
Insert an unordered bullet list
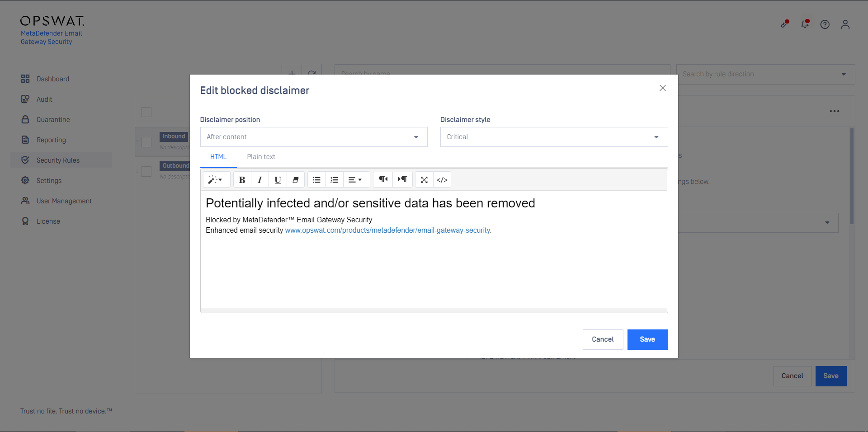[316, 180]
